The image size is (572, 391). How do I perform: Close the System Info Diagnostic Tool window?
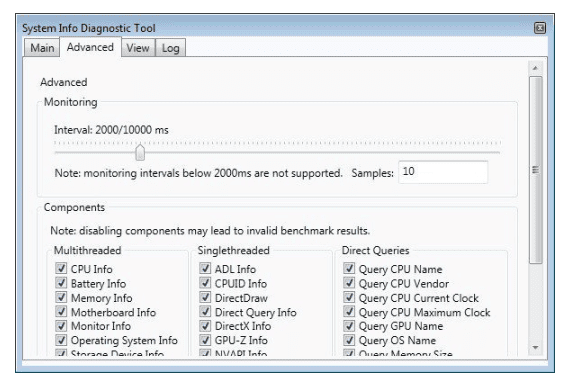[x=540, y=28]
